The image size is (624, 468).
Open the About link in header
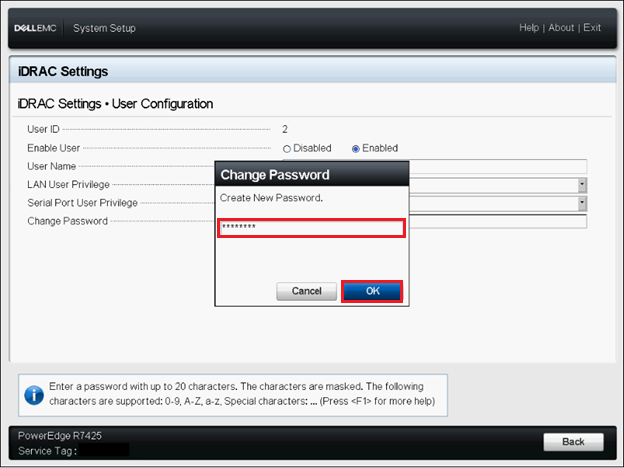pos(561,28)
